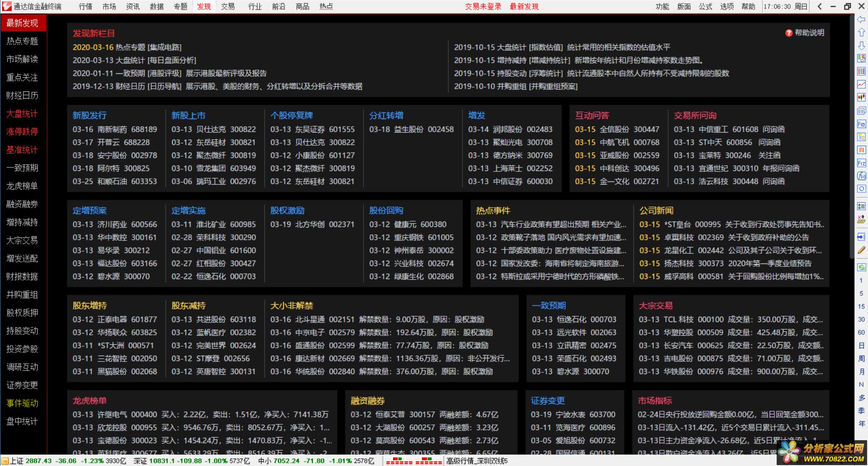Screen dimensions: 868x466
Task: Click the 通达信 app logo icon
Action: pos(6,6)
